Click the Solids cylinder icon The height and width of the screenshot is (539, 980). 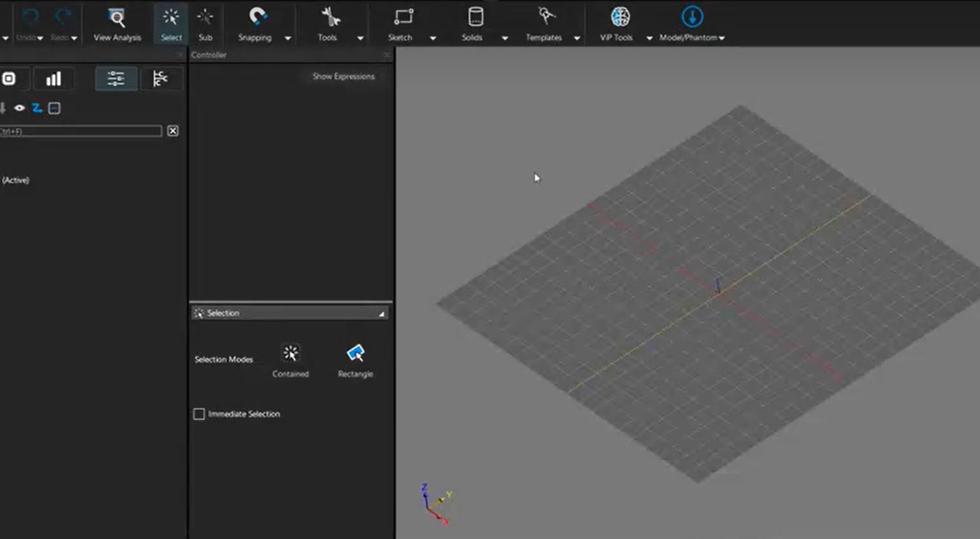click(x=475, y=18)
